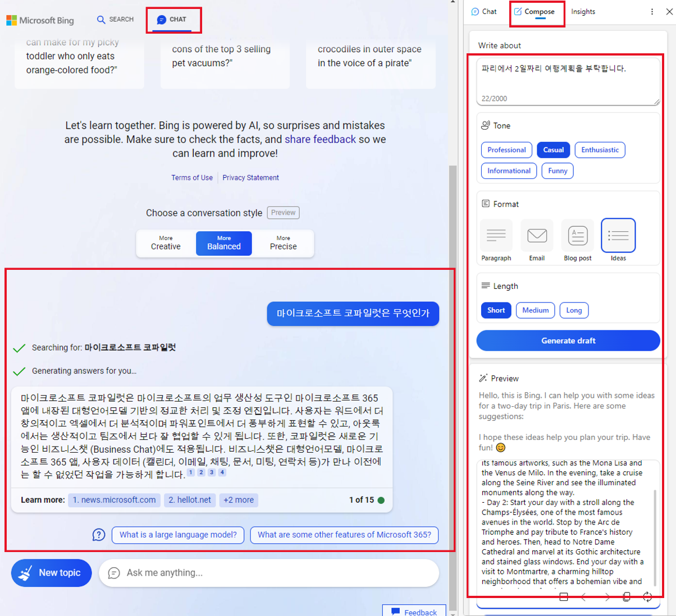Select the More Creative conversation style
The width and height of the screenshot is (676, 616).
pyautogui.click(x=166, y=243)
